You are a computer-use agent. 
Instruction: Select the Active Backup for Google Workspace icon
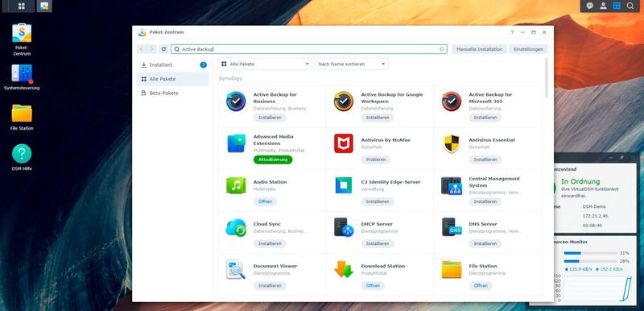tap(344, 102)
